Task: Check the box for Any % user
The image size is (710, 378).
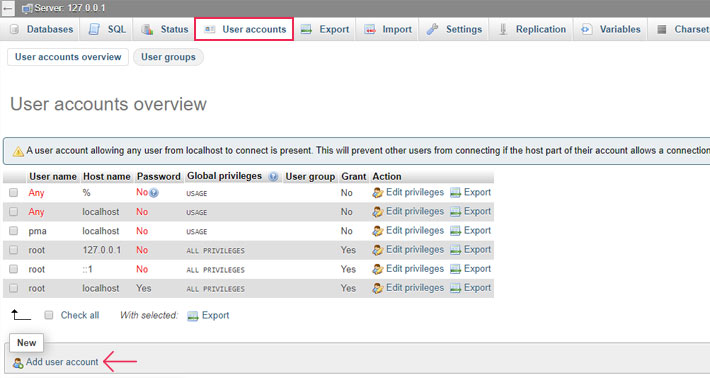Action: point(14,193)
